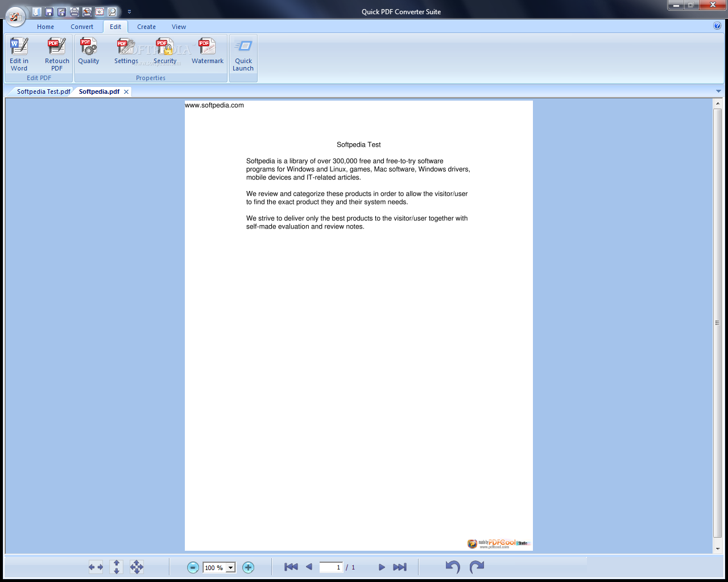
Task: Click the Quick Launch button
Action: pyautogui.click(x=243, y=55)
